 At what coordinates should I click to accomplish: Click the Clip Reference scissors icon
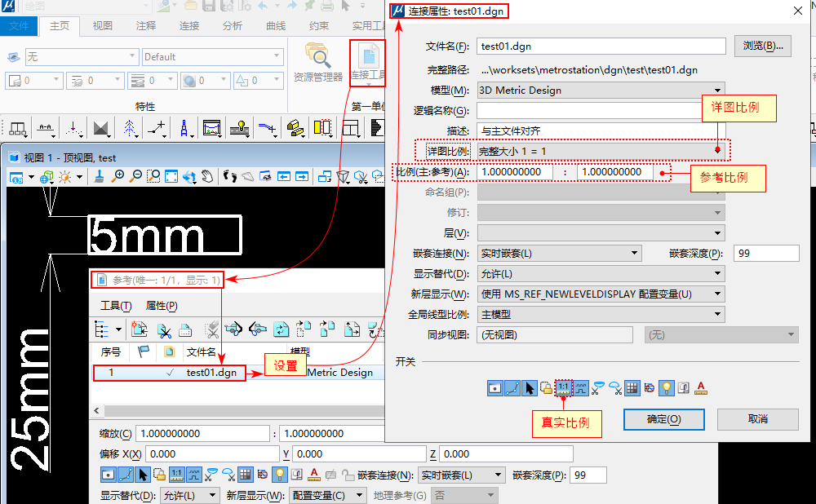(x=164, y=330)
